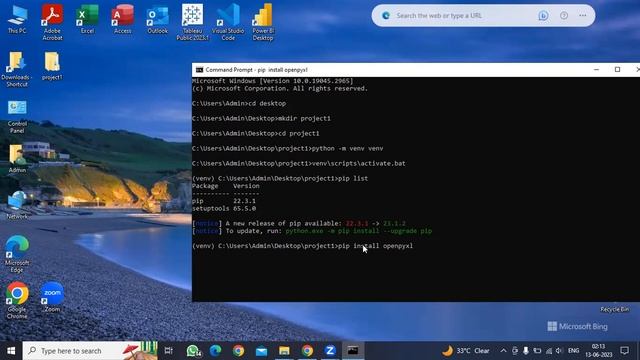
Task: Open Power BI Desktop shortcut
Action: pyautogui.click(x=263, y=22)
